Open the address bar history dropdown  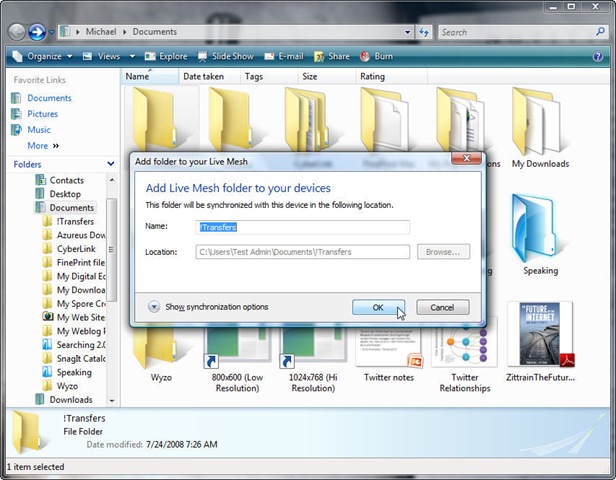(x=407, y=32)
